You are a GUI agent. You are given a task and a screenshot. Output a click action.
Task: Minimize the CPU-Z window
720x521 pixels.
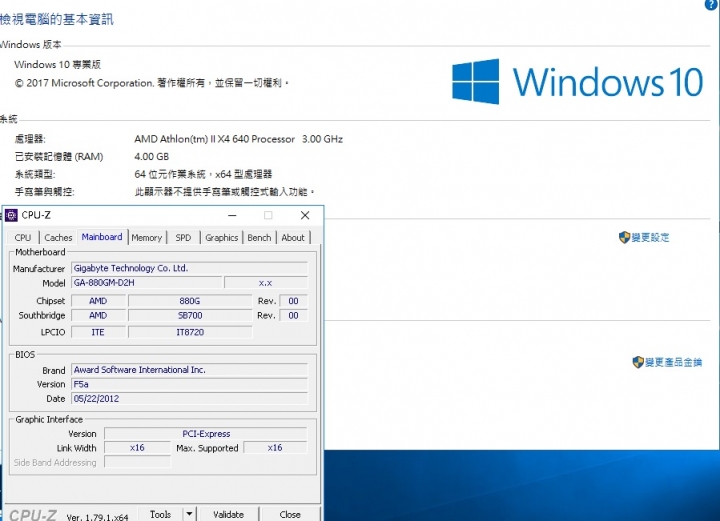pos(232,215)
